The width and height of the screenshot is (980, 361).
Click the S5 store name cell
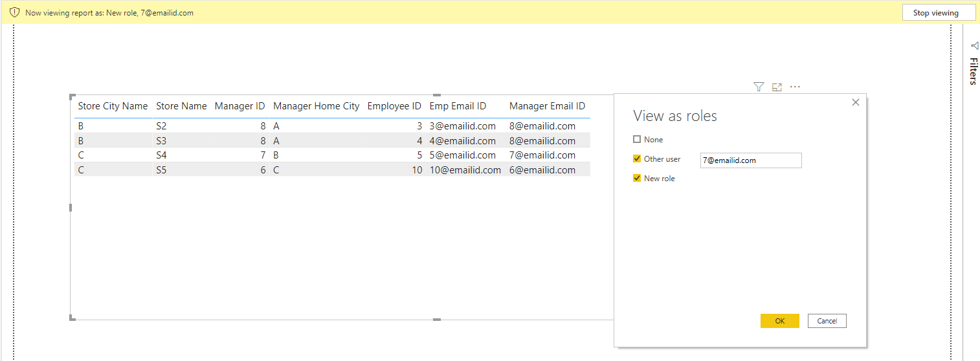[161, 170]
